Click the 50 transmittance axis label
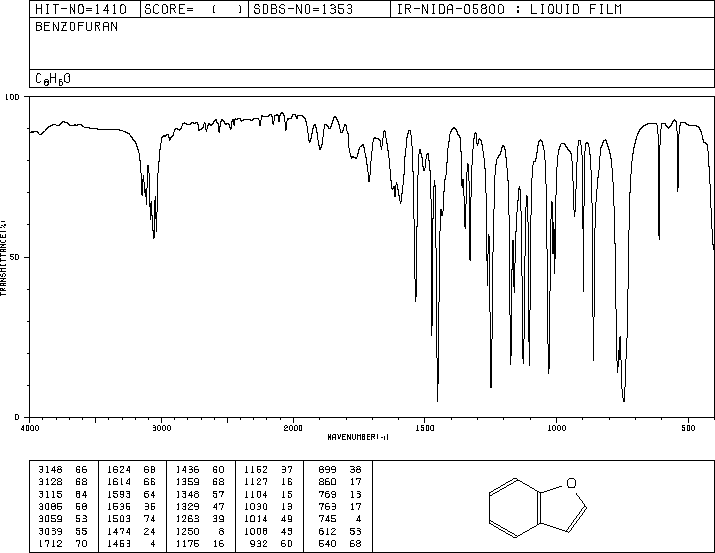715x553 pixels. 15,257
